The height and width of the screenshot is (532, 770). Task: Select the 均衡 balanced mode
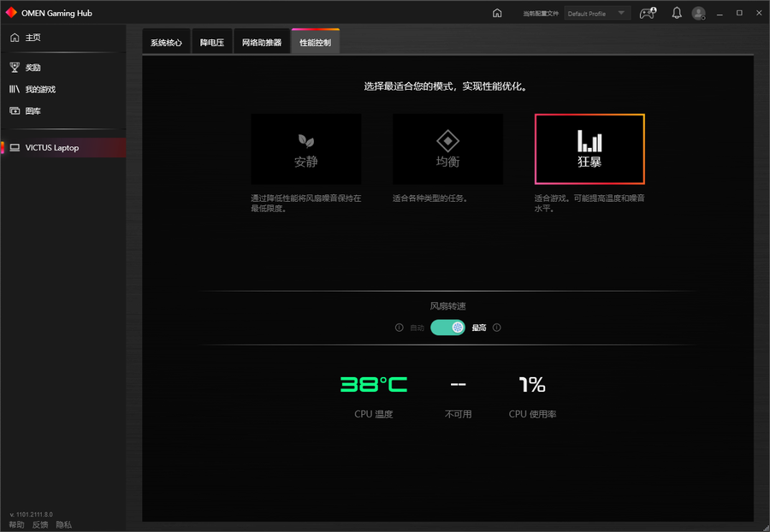(x=447, y=150)
